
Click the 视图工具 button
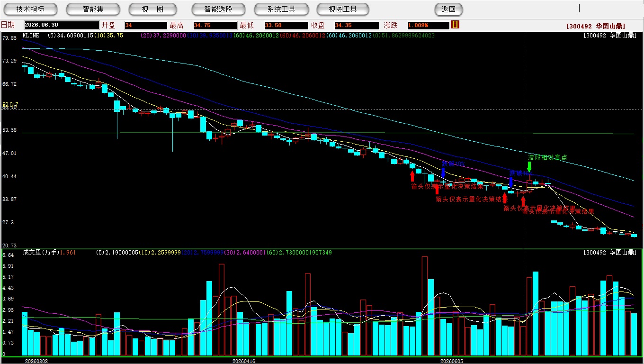pos(343,9)
